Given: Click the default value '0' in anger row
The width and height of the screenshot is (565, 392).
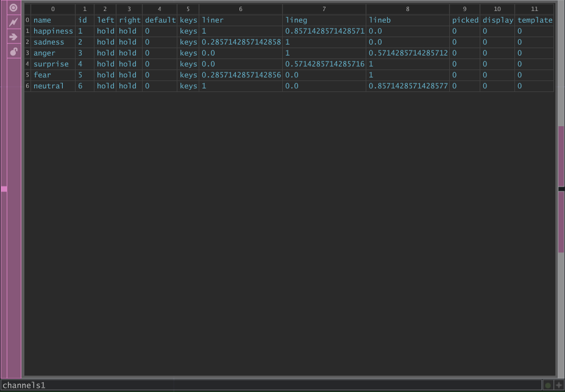Looking at the screenshot, I should (x=160, y=53).
